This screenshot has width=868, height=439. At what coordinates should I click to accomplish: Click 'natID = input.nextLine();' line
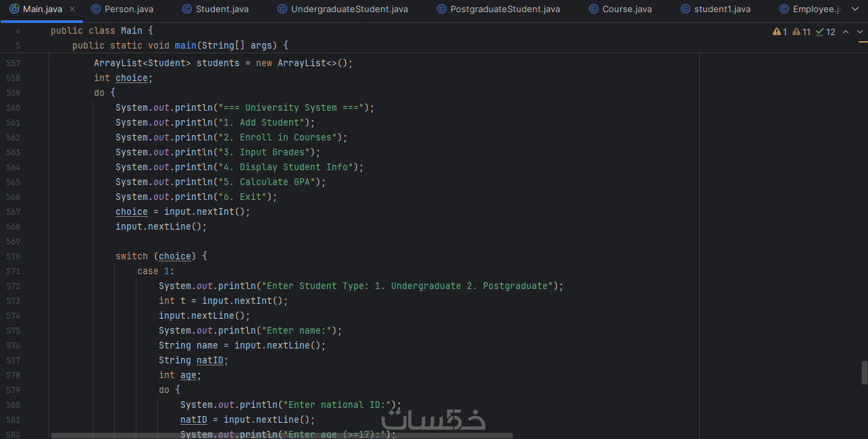tap(248, 419)
